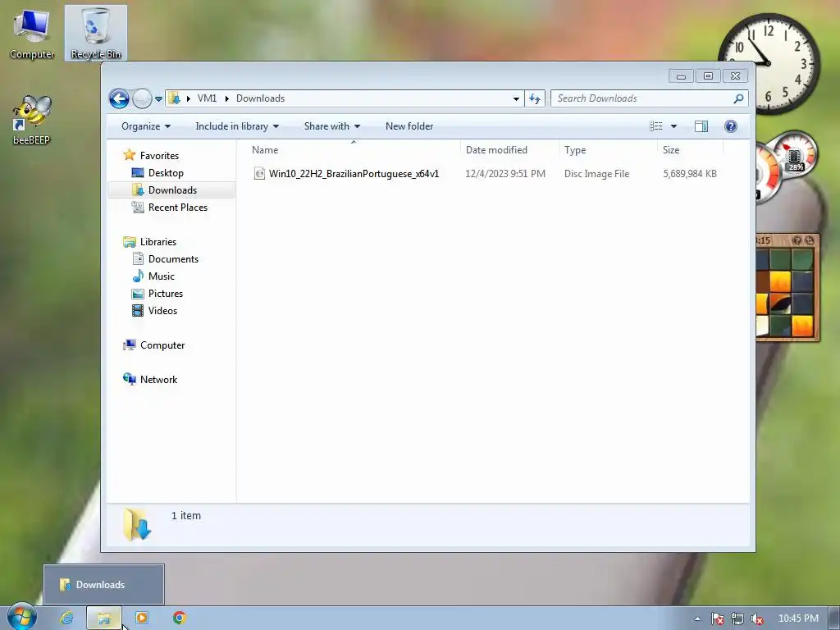This screenshot has width=840, height=630.
Task: Open Action Center flag icon
Action: 717,619
